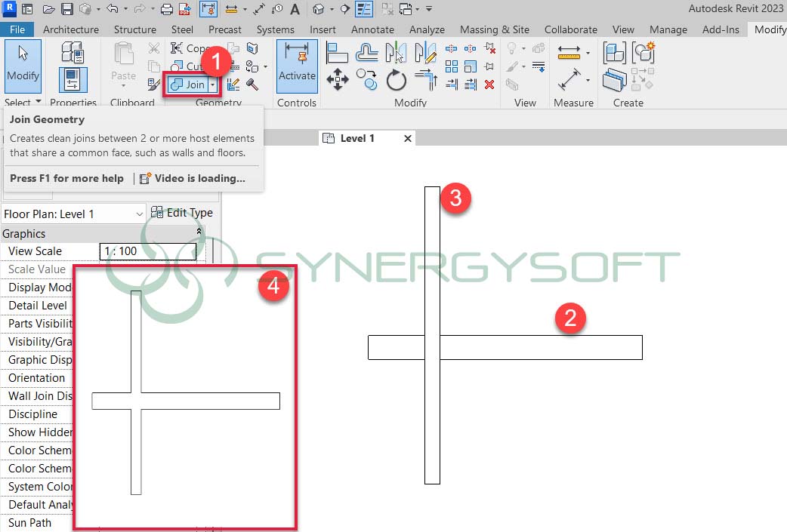The height and width of the screenshot is (532, 787).
Task: Activate the Move tool
Action: (338, 79)
